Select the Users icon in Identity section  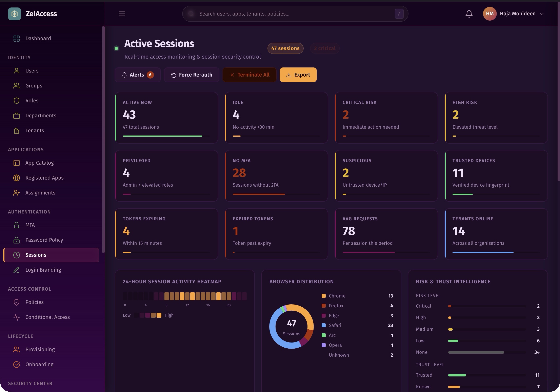16,71
